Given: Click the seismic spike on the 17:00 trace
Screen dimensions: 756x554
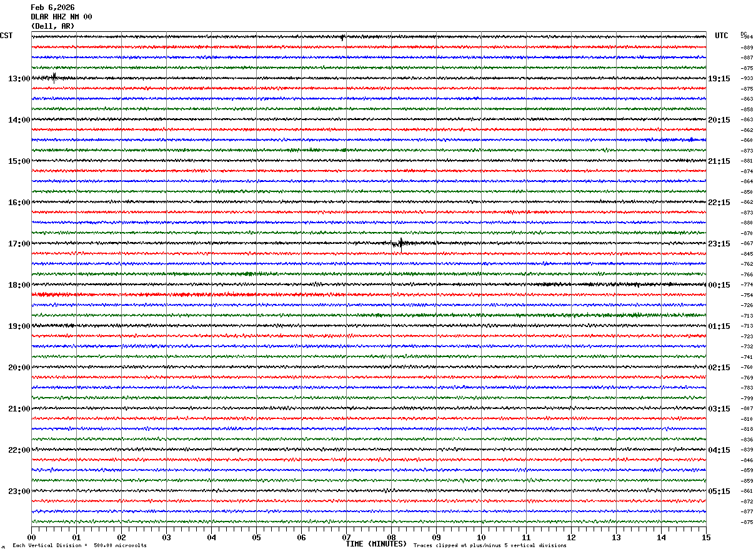Looking at the screenshot, I should click(x=400, y=243).
